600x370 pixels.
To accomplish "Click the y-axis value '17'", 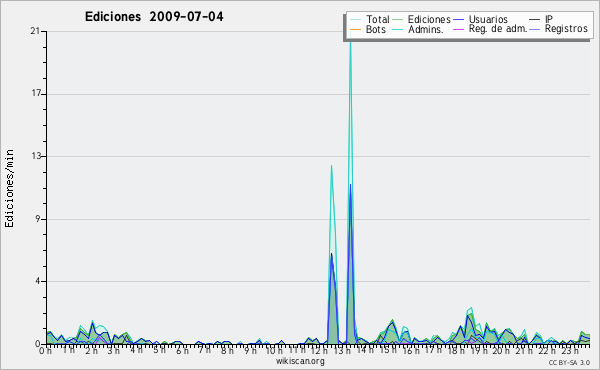I will [x=35, y=94].
